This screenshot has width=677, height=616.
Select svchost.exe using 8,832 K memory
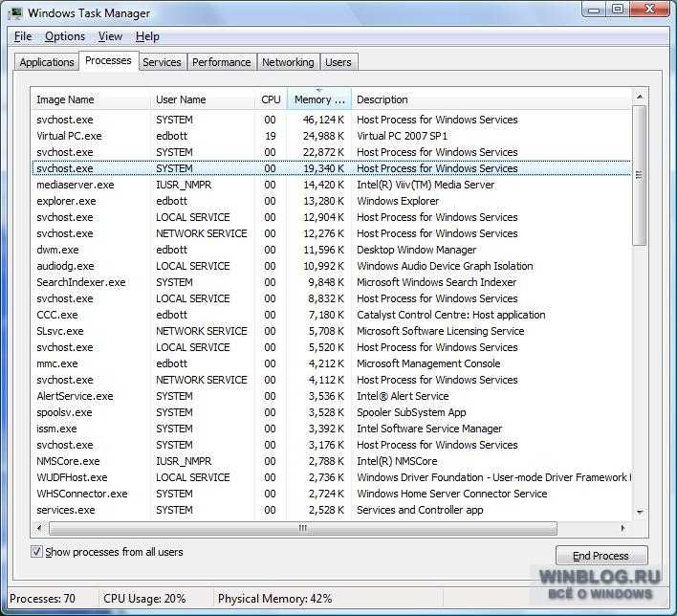click(x=331, y=298)
